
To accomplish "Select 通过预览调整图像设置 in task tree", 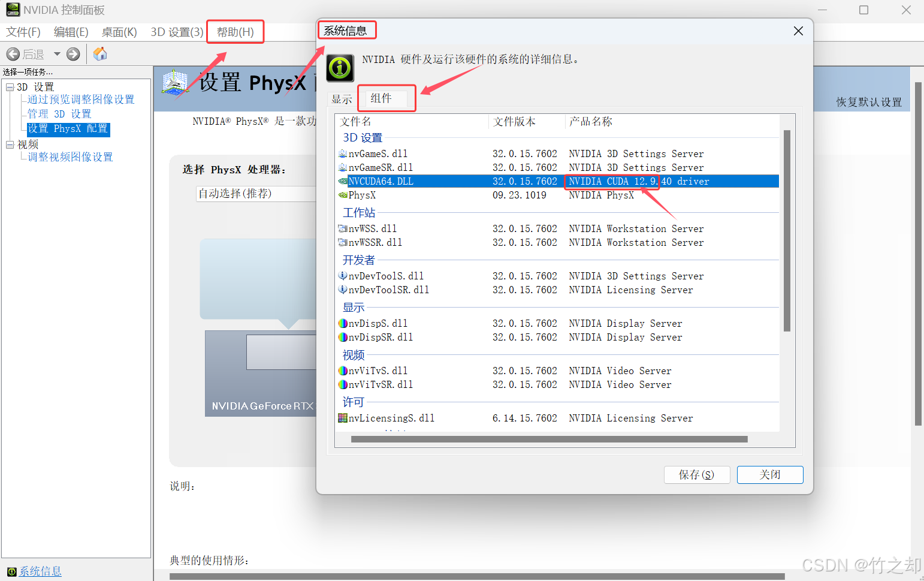I will (x=81, y=100).
